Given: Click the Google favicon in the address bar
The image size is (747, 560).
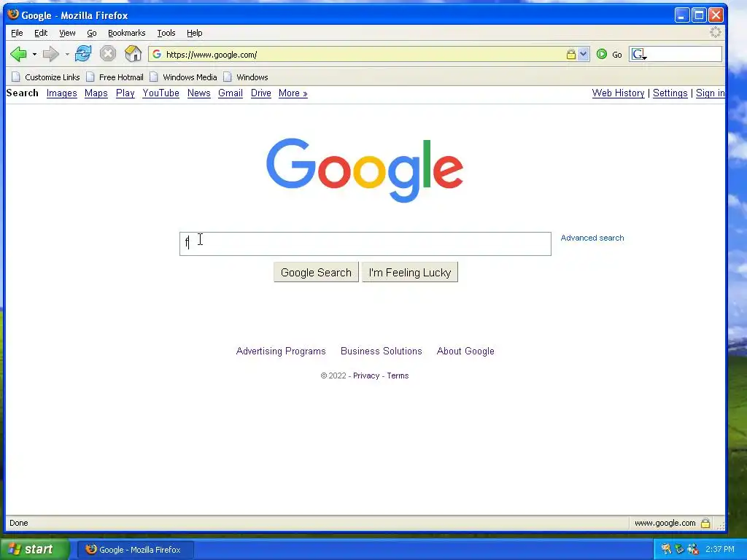Looking at the screenshot, I should [x=157, y=54].
